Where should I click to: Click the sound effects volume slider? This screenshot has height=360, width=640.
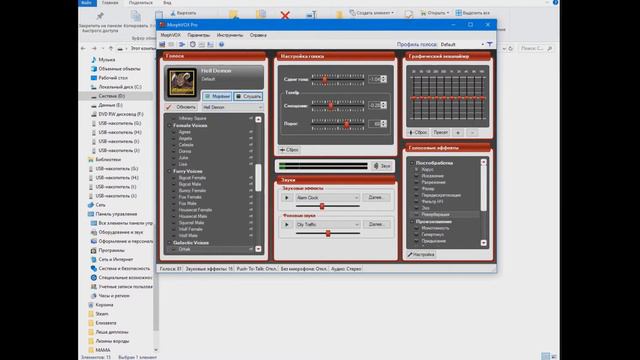322,207
